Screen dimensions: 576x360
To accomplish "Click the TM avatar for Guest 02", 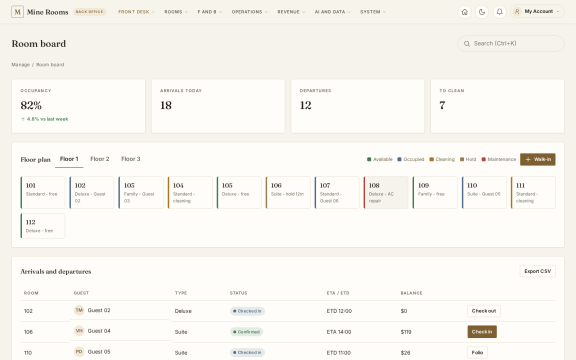I will click(x=79, y=310).
